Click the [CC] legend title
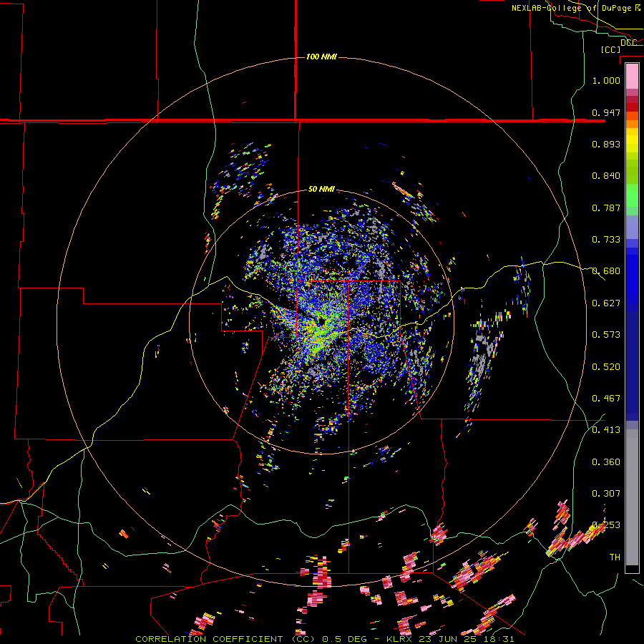The image size is (644, 644). tap(611, 49)
